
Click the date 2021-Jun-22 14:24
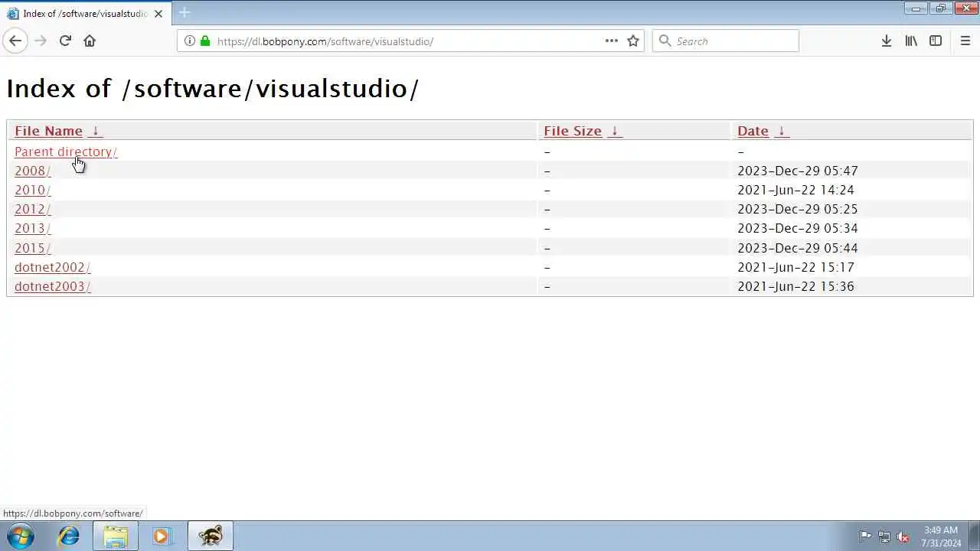click(x=795, y=190)
